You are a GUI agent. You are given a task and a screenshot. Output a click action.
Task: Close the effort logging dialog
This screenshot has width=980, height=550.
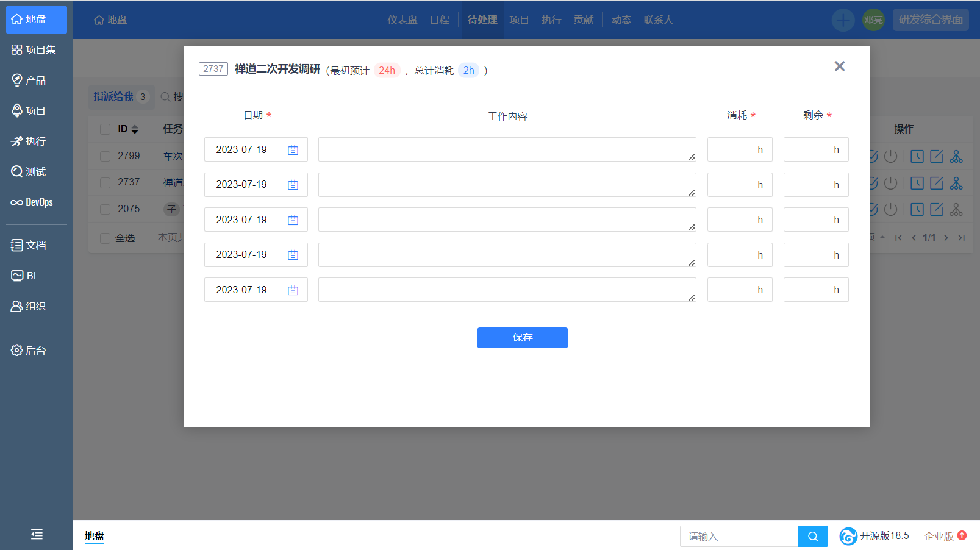[x=840, y=66]
